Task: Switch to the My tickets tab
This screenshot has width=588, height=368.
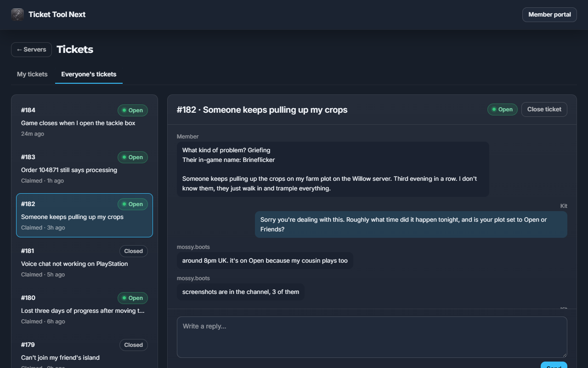Action: 32,74
